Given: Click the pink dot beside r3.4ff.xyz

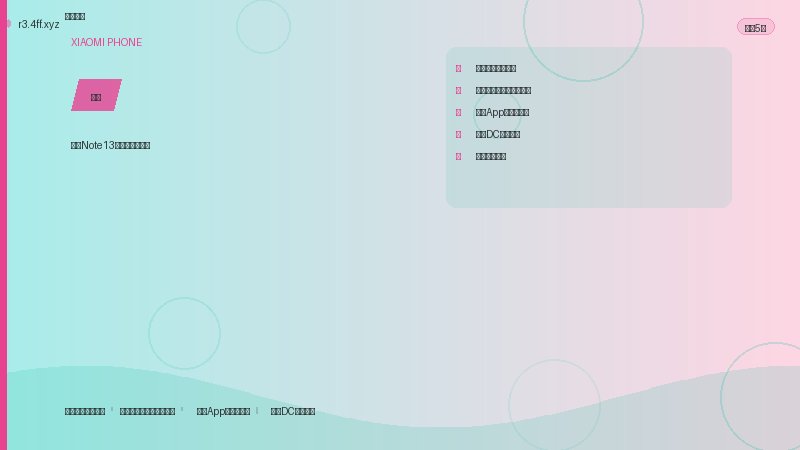Looking at the screenshot, I should click(x=8, y=24).
